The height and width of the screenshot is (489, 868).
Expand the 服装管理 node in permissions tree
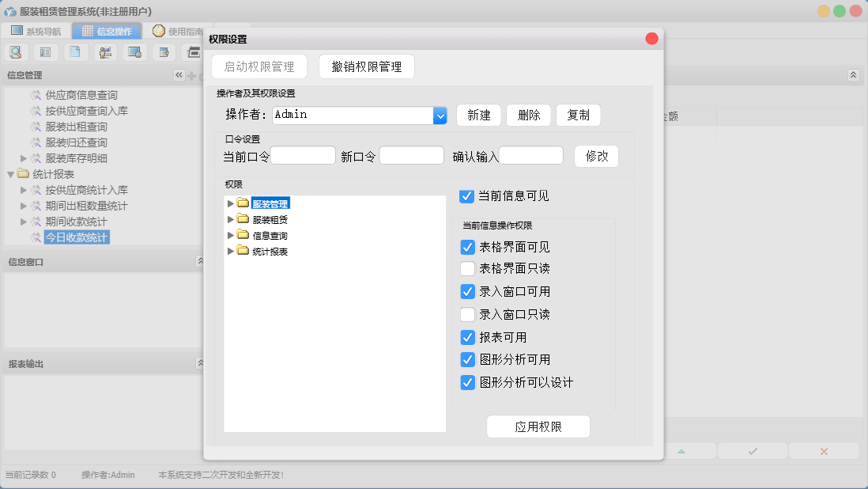[231, 204]
